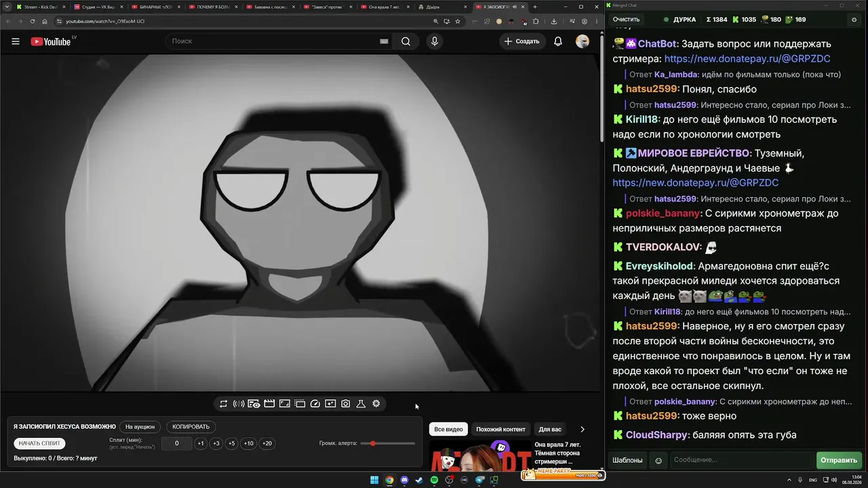This screenshot has width=868, height=488.
Task: Open the browser downloads icon
Action: click(554, 21)
